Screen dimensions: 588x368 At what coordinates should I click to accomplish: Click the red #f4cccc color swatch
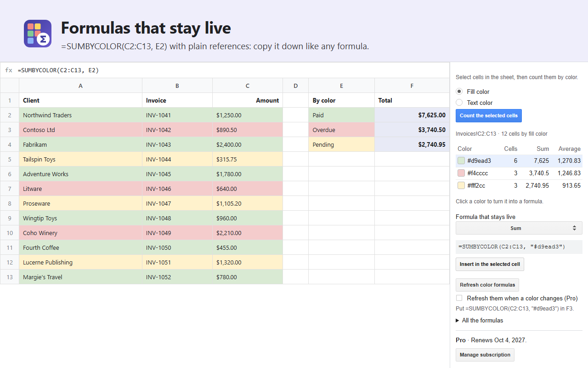461,173
